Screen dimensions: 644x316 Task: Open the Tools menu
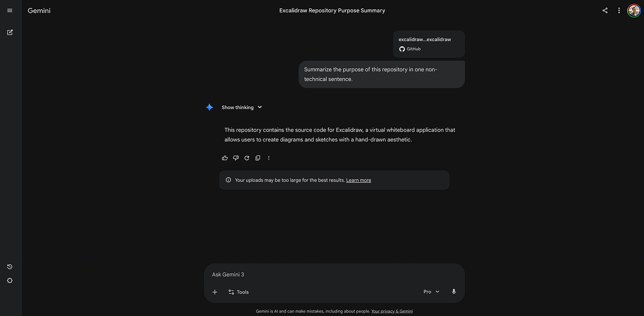(x=238, y=292)
